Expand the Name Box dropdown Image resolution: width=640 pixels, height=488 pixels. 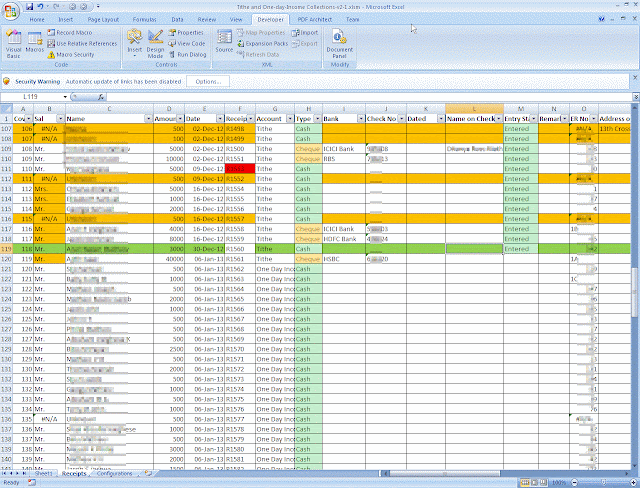click(x=65, y=97)
